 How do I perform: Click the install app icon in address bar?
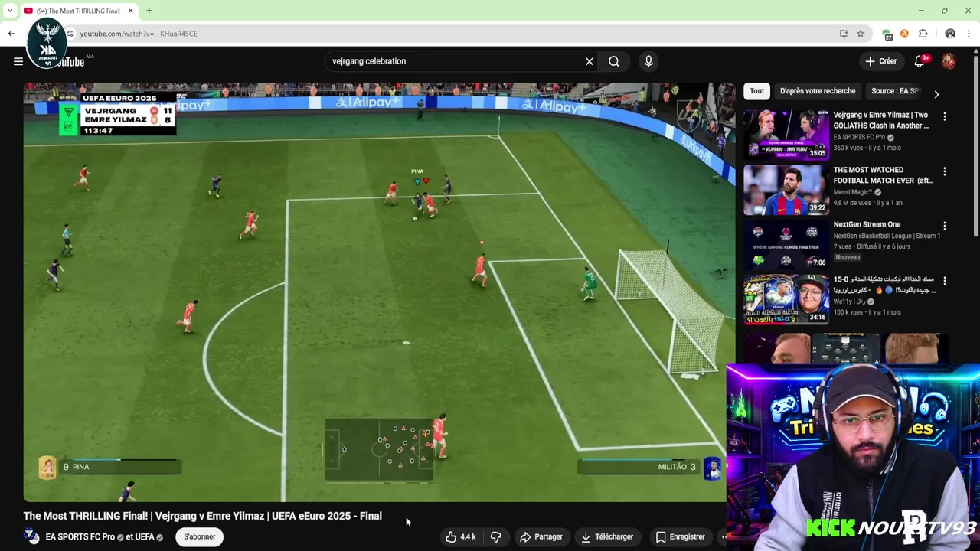844,34
